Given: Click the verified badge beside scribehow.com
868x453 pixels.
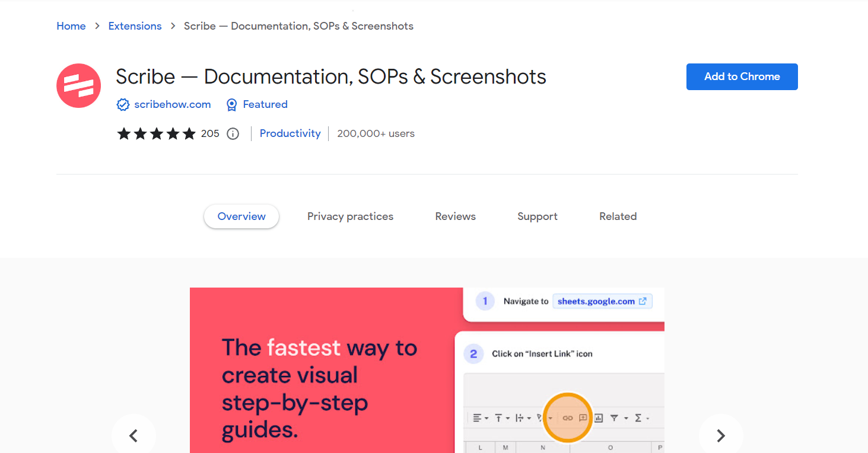Looking at the screenshot, I should coord(123,105).
